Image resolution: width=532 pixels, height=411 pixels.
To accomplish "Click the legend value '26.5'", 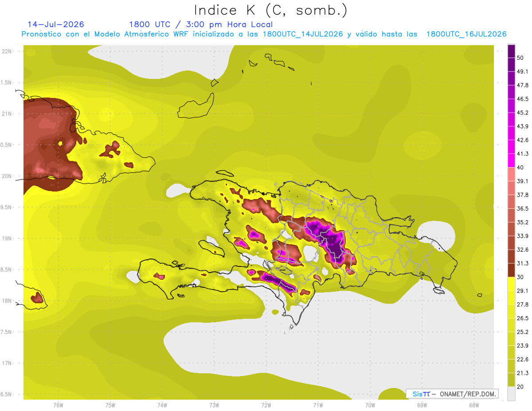I will point(523,318).
